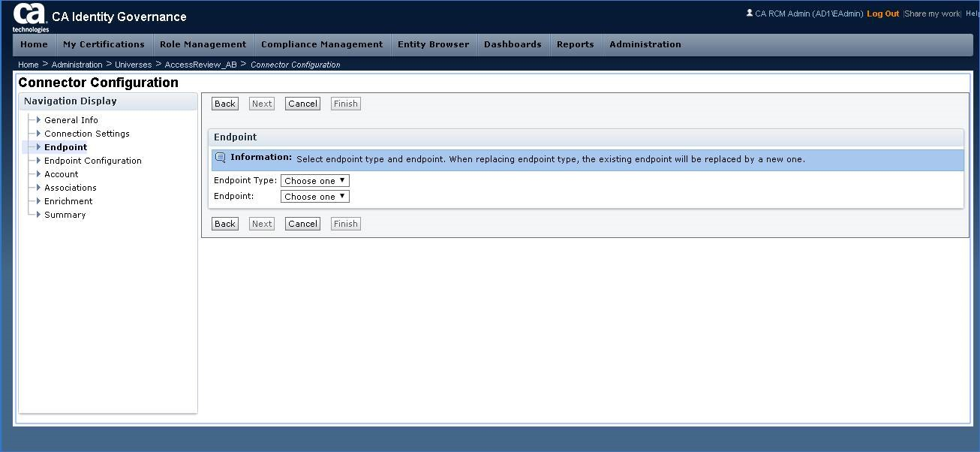Click the user icon beside CA RCM Admin
This screenshot has width=980, height=452.
tap(750, 13)
